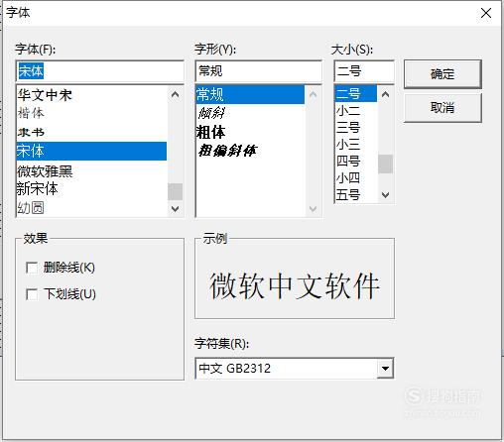The image size is (504, 442).
Task: Pick size 五号 in the size list
Action: (x=356, y=195)
